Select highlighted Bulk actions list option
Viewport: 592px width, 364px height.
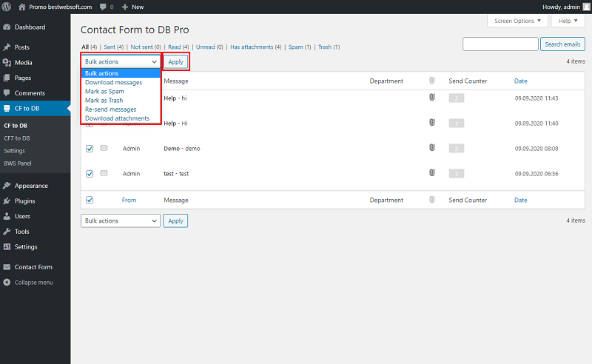click(x=121, y=73)
